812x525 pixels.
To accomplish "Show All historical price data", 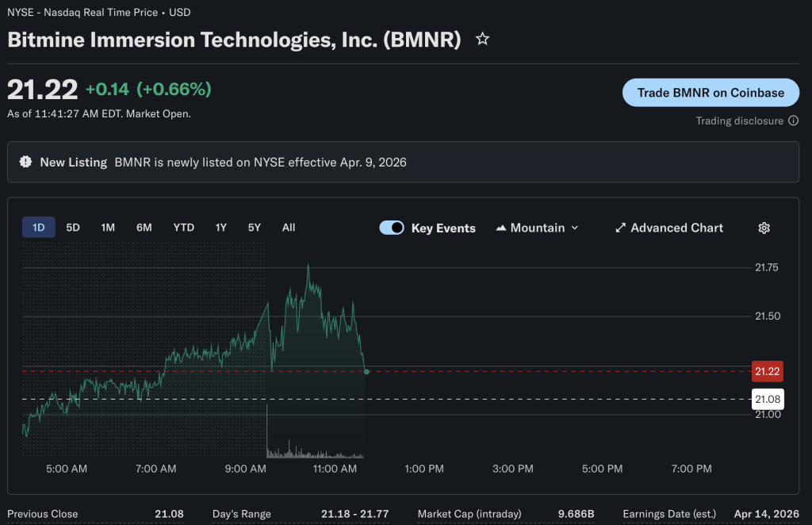I will point(289,228).
